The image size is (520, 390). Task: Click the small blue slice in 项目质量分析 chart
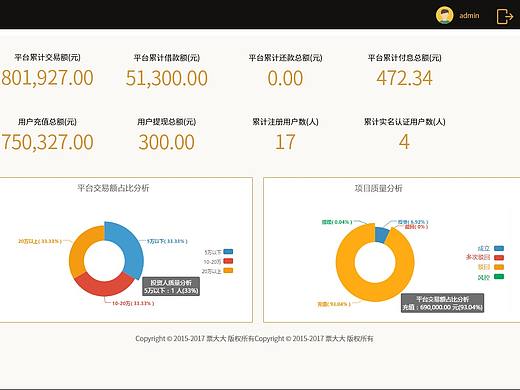click(x=382, y=234)
